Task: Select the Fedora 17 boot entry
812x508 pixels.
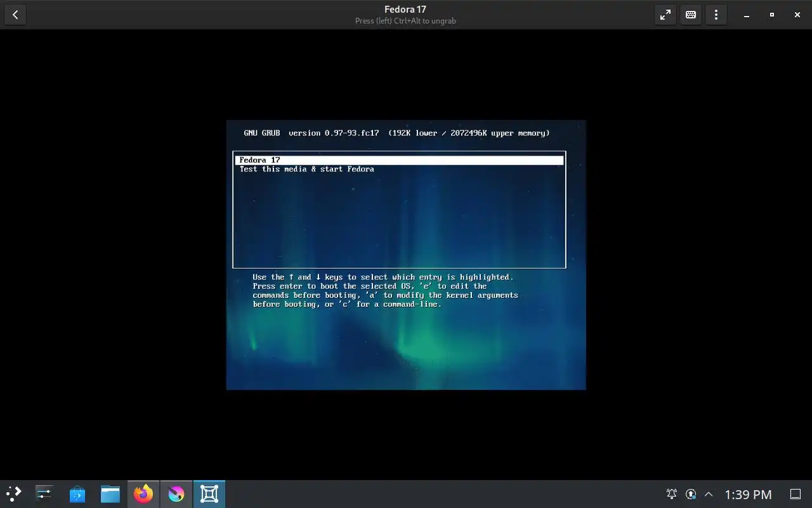Action: click(x=399, y=160)
